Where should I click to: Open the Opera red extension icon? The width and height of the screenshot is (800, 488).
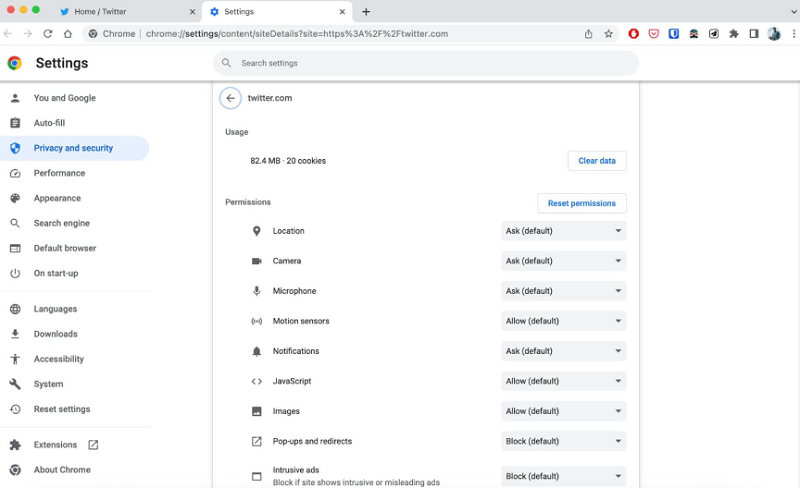point(633,34)
